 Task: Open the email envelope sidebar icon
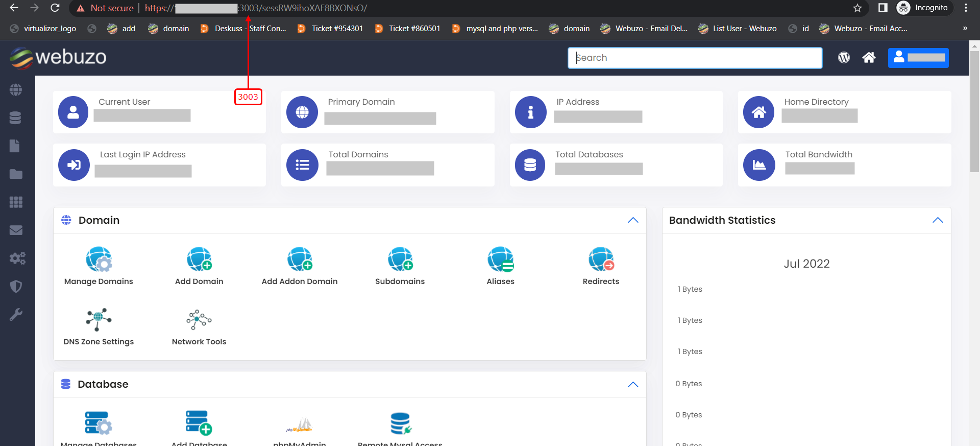tap(16, 230)
